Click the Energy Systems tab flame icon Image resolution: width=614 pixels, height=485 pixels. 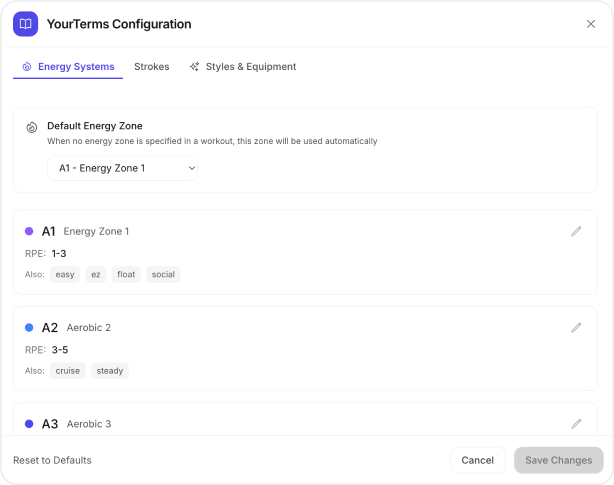27,67
